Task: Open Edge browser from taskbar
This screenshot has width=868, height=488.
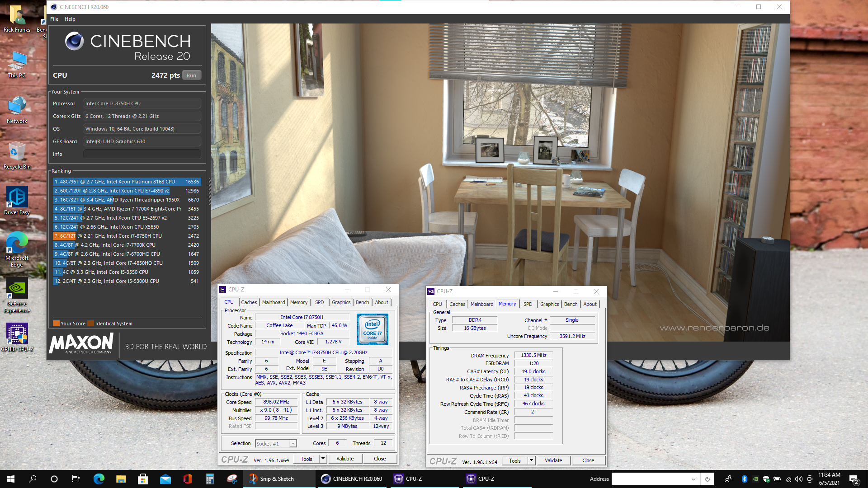Action: coord(99,479)
